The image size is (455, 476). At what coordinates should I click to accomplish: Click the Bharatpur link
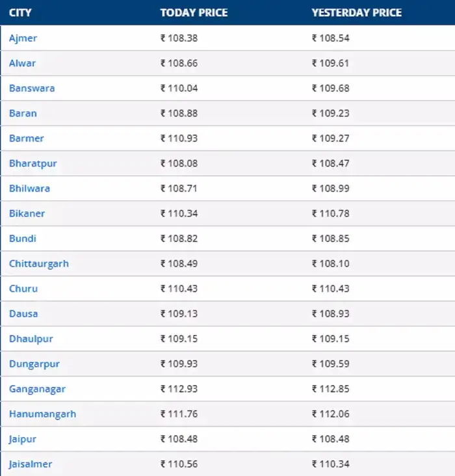coord(32,164)
